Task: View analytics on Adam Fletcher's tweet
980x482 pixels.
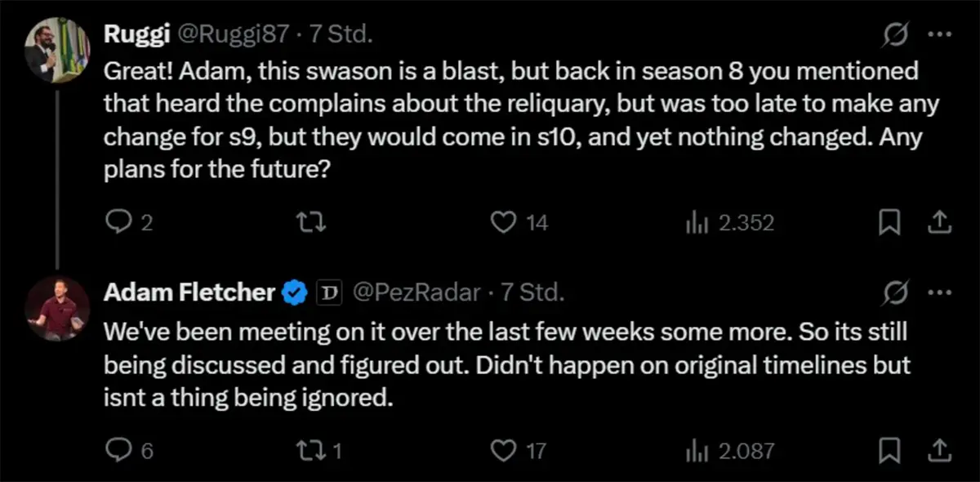Action: point(694,449)
